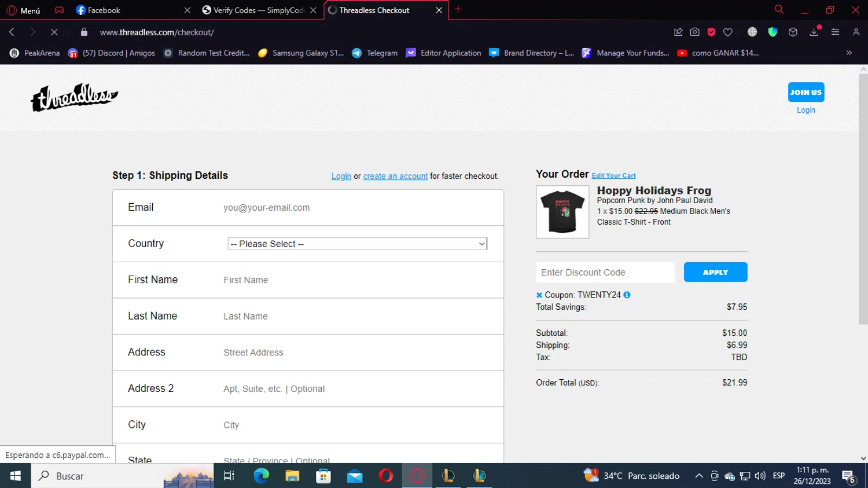
Task: Open the Random Test Credit bookmark
Action: pos(207,53)
